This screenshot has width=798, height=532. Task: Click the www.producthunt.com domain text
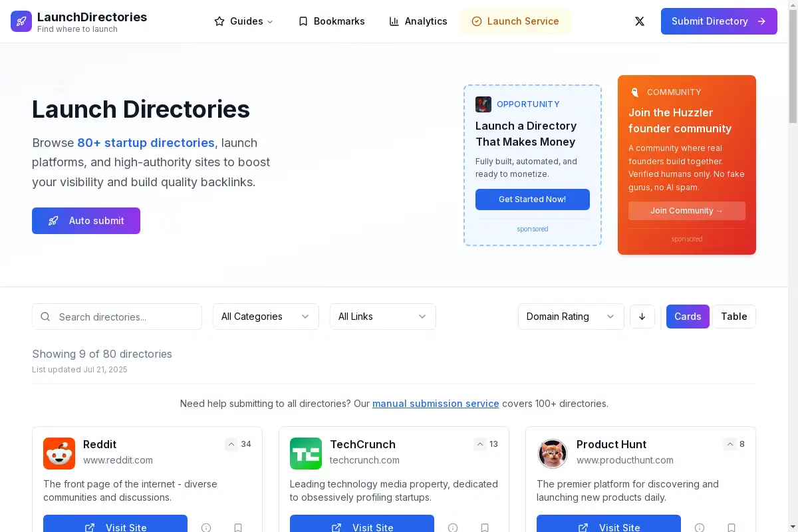click(x=624, y=460)
